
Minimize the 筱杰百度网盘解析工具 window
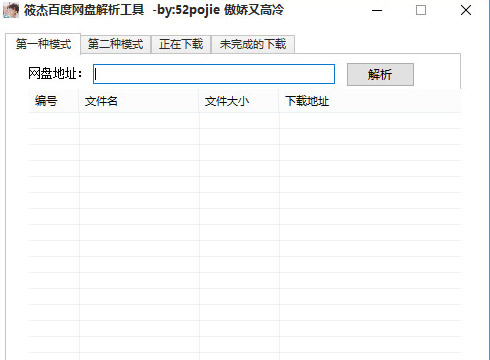click(377, 10)
